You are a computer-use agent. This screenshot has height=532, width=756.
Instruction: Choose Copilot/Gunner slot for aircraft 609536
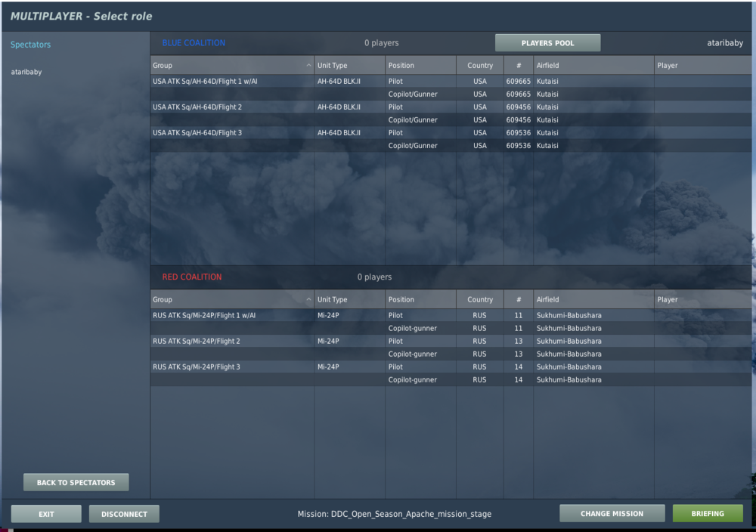pyautogui.click(x=413, y=146)
